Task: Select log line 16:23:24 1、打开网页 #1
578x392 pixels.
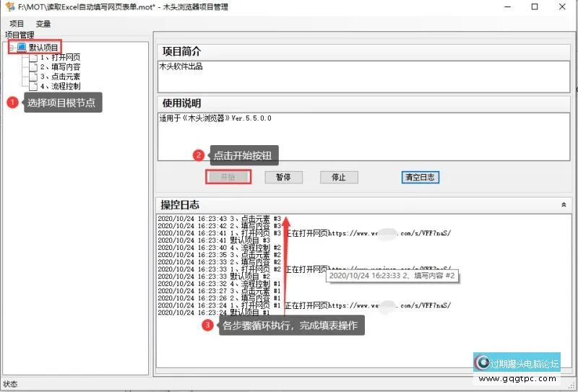Action: pos(304,305)
